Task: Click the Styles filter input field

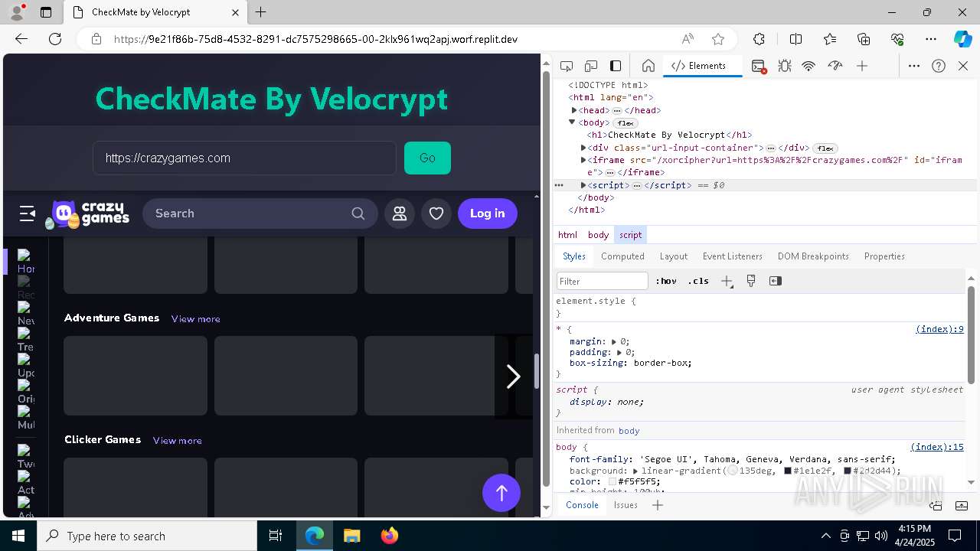Action: coord(603,281)
